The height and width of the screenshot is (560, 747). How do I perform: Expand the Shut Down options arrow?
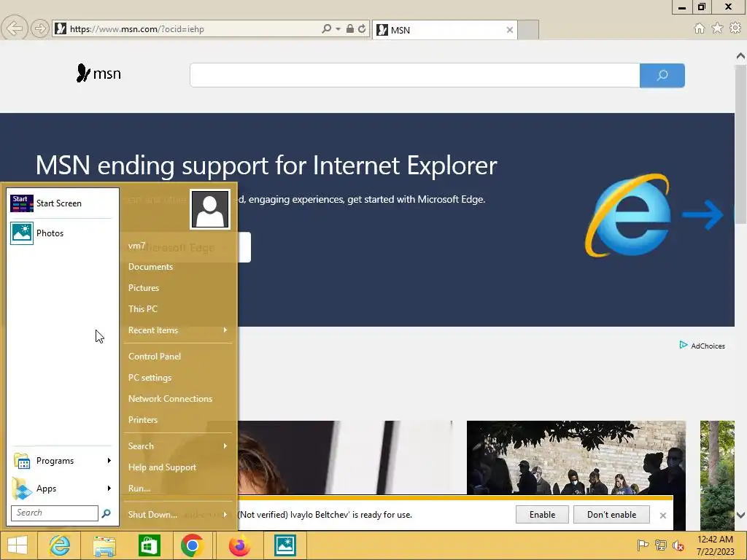225,515
